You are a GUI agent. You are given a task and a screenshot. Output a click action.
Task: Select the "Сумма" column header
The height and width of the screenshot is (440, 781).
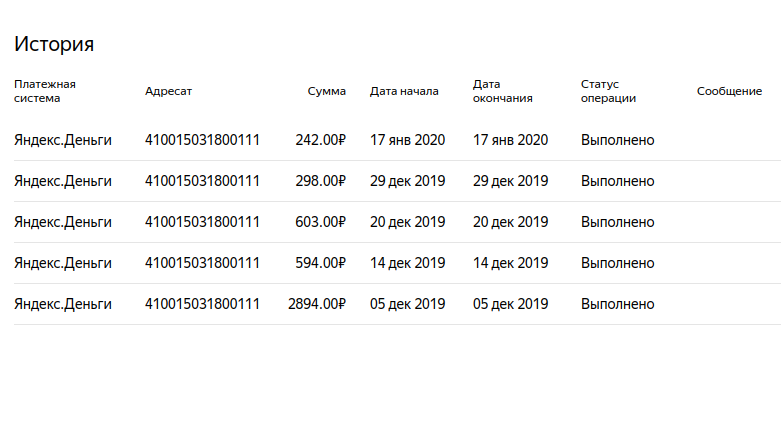[x=326, y=91]
